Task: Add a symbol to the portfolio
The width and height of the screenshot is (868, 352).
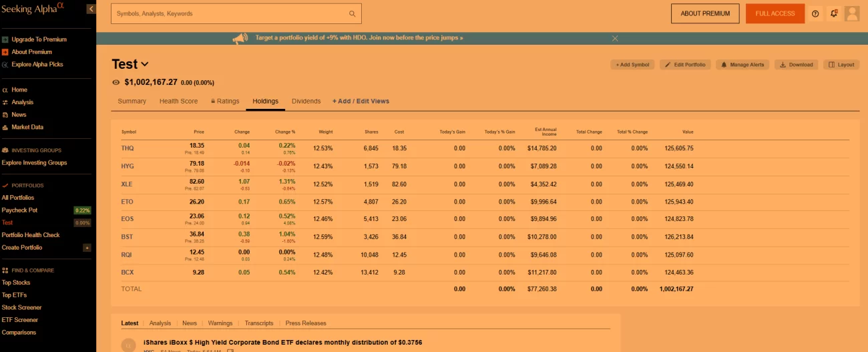Action: click(x=632, y=65)
